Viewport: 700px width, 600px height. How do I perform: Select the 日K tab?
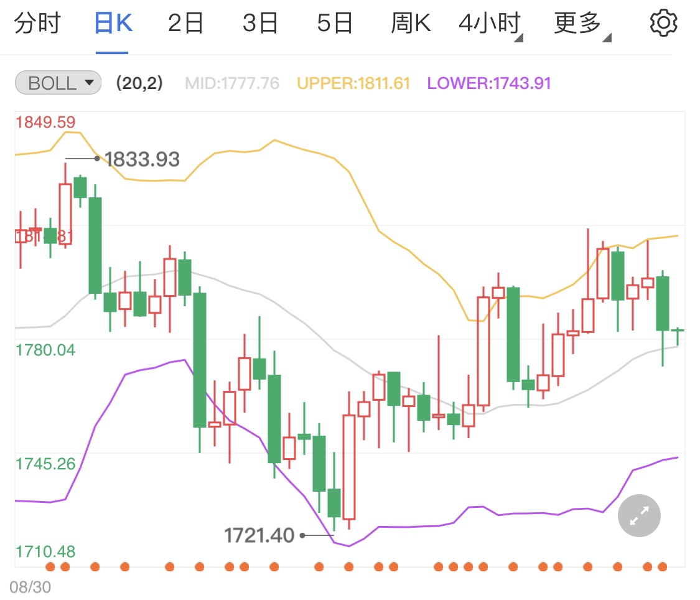pos(113,24)
